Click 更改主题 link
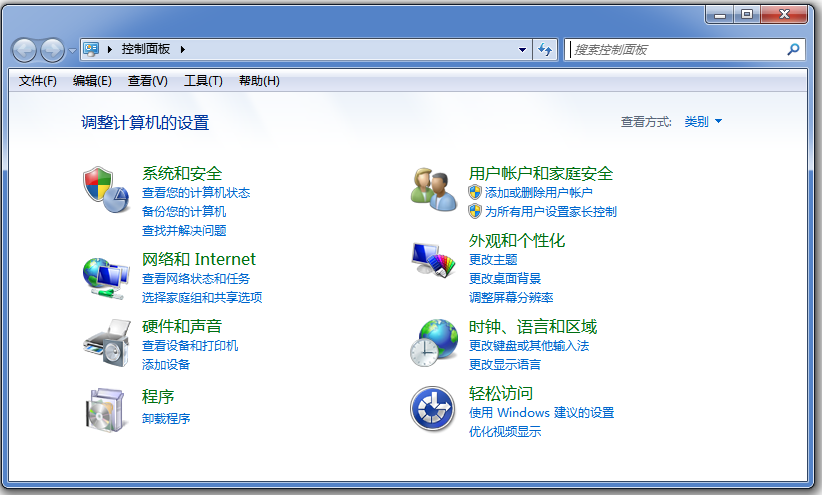This screenshot has width=822, height=495. coord(493,260)
